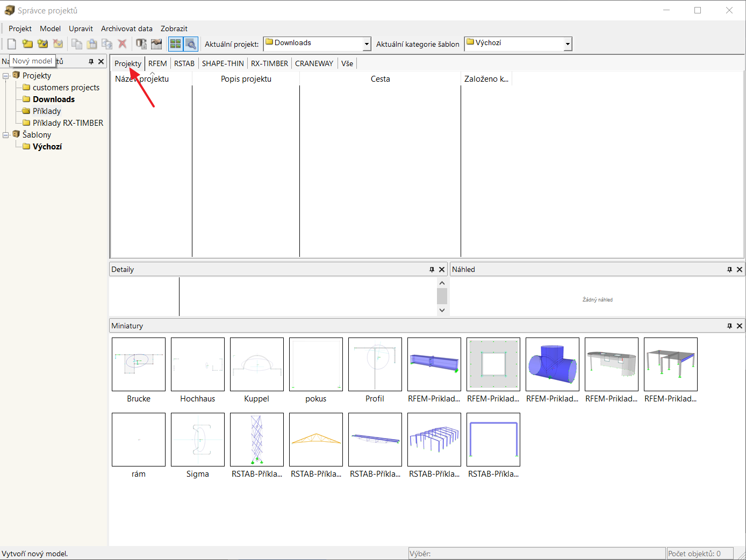Toggle the preview magnifier toolbar button

pyautogui.click(x=191, y=44)
